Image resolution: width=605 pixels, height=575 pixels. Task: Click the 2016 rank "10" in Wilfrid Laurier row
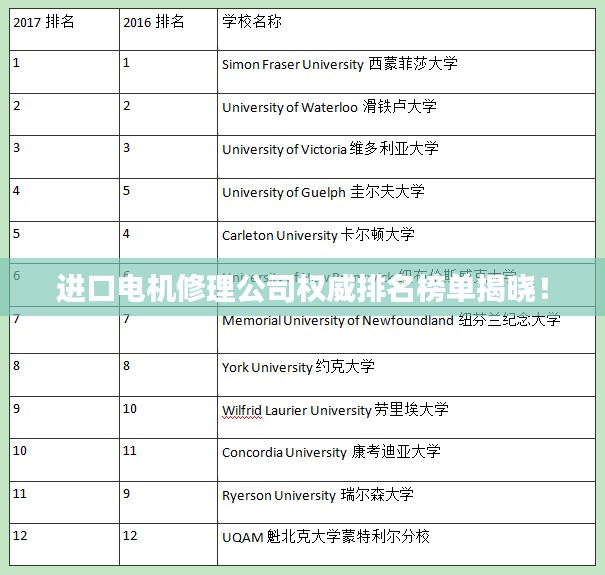tap(130, 408)
